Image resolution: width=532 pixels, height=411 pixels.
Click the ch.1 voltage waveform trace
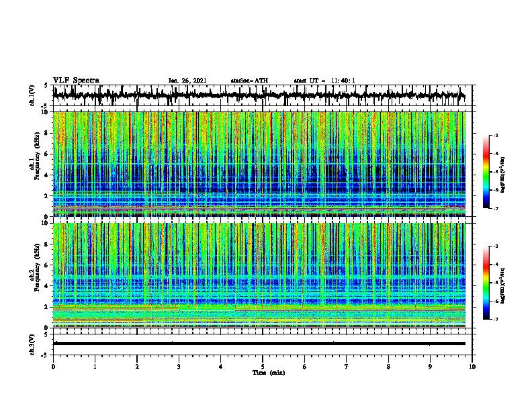[x=259, y=95]
